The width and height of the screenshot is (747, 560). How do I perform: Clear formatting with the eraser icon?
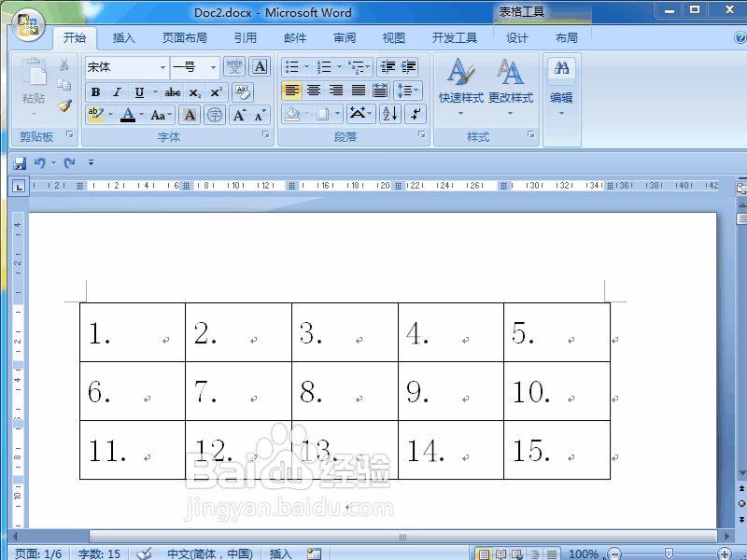(241, 91)
